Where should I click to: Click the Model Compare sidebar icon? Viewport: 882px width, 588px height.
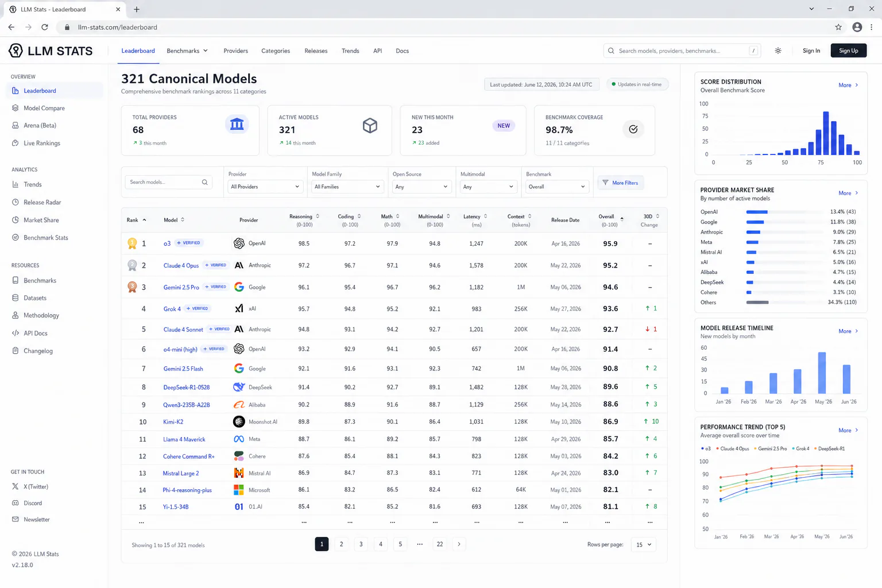click(x=16, y=108)
